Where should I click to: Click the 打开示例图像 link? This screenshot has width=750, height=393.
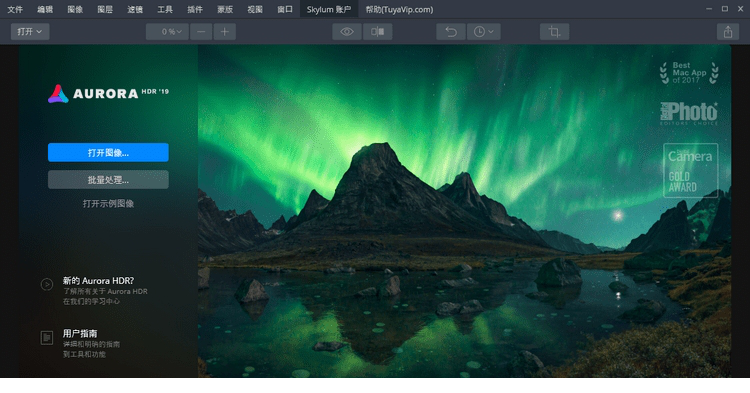[x=108, y=203]
